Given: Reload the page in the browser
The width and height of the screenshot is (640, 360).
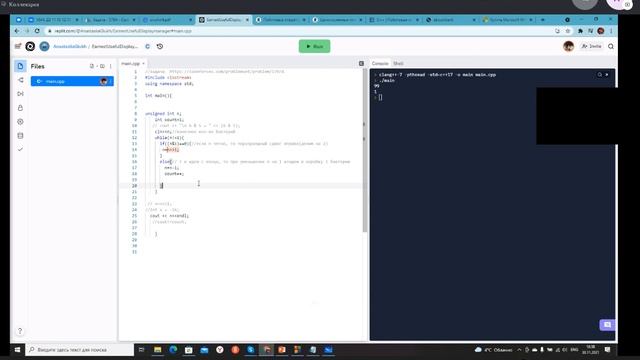Looking at the screenshot, I should tap(37, 31).
